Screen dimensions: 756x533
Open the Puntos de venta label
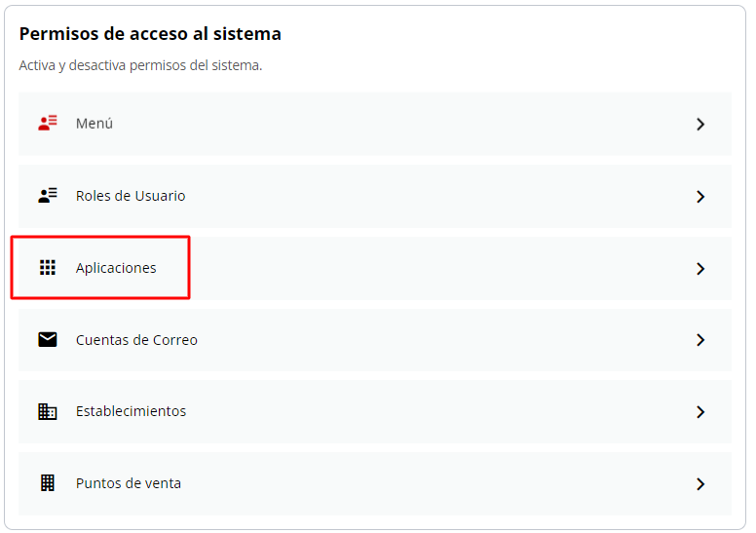129,483
